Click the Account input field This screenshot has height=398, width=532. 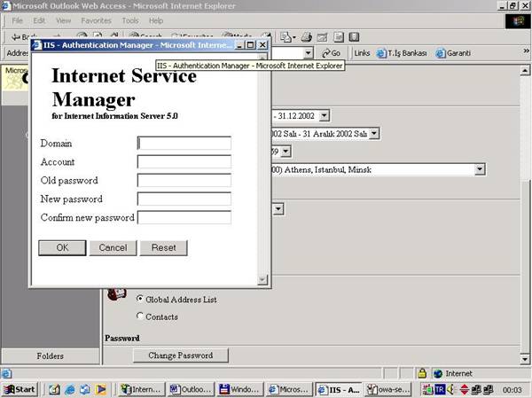tap(184, 161)
